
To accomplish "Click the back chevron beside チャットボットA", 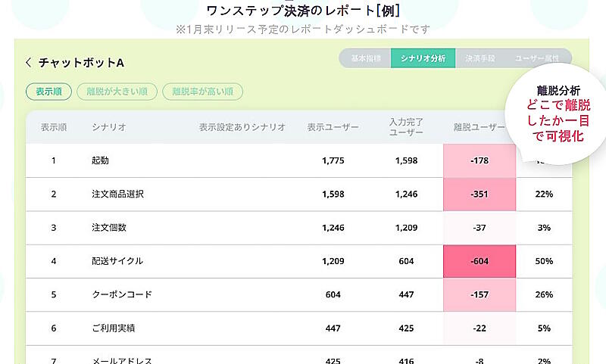I will click(29, 63).
